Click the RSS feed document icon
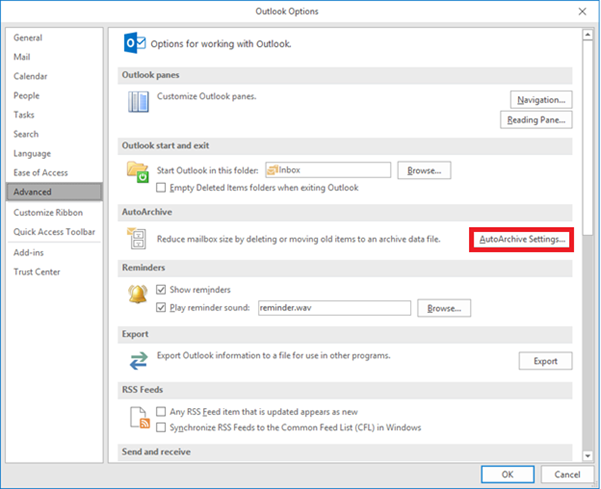The height and width of the screenshot is (489, 601). pos(140,417)
